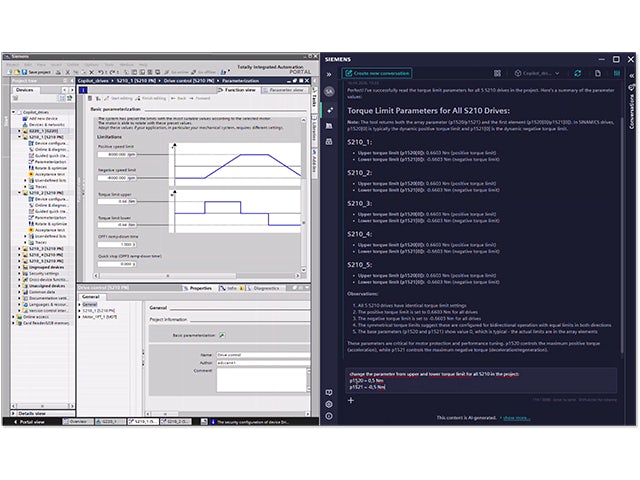Image resolution: width=640 pixels, height=480 pixels.
Task: Select Motor entry in Properties navigation
Action: point(100,316)
